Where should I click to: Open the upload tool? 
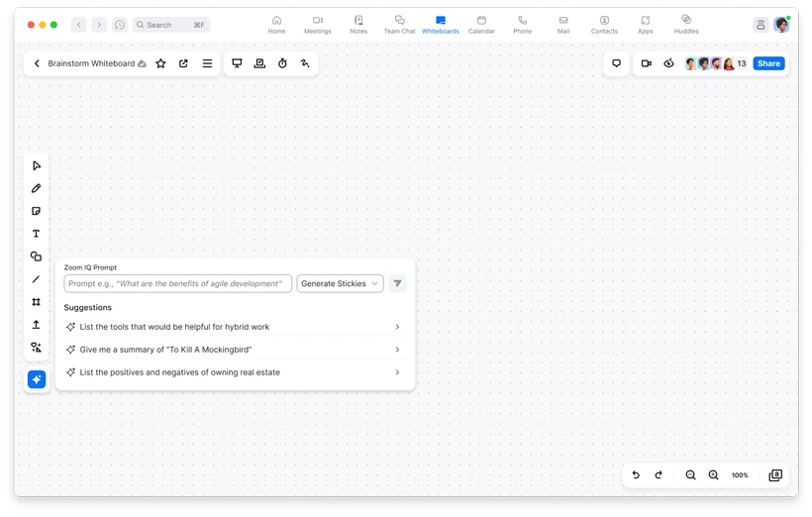(37, 325)
